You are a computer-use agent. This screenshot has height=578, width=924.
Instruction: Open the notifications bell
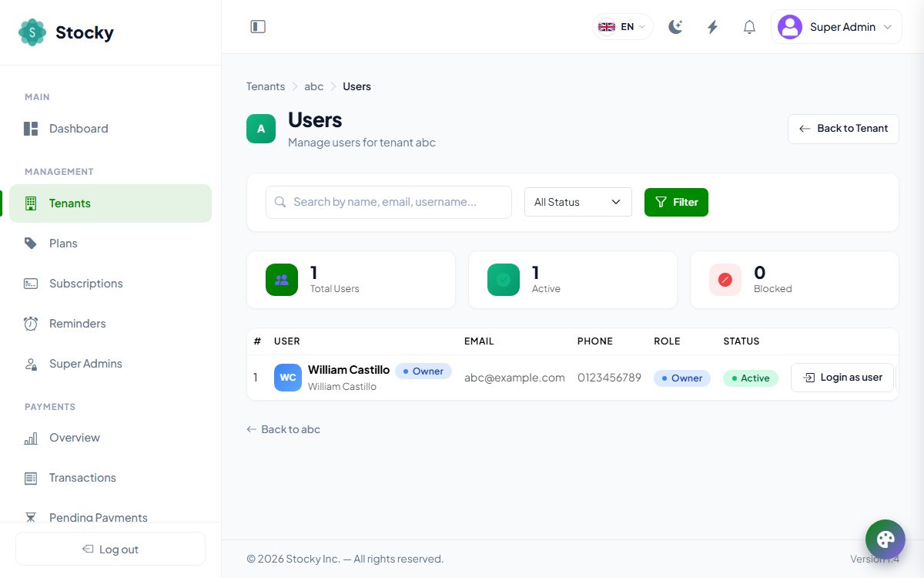click(749, 27)
